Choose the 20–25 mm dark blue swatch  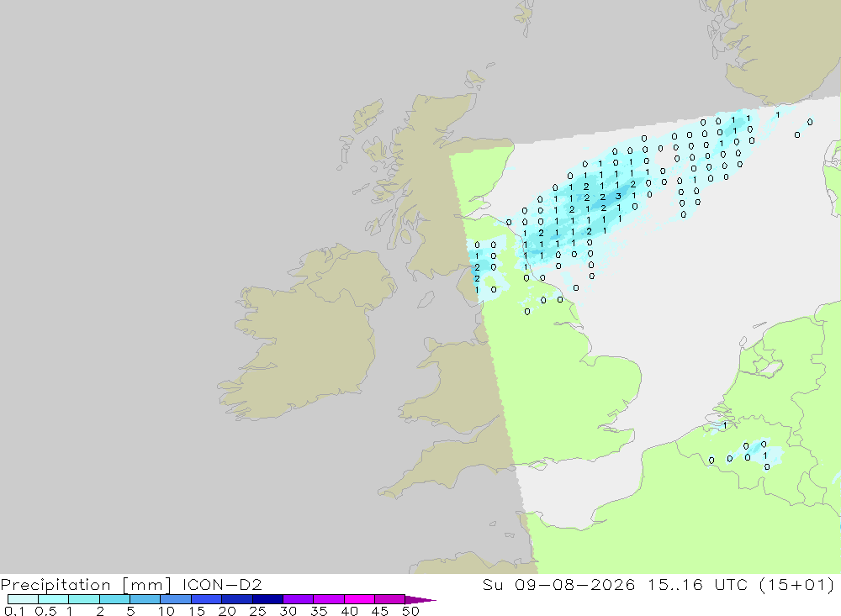[236, 599]
